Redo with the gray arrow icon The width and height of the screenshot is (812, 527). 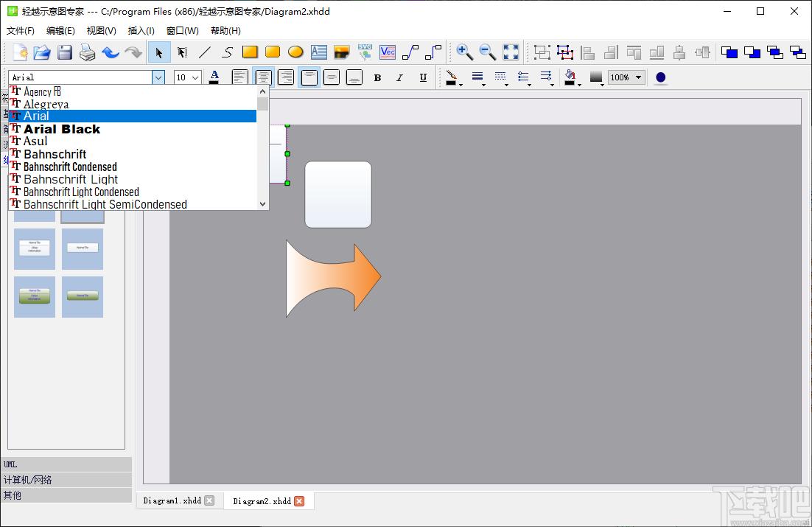coord(133,52)
